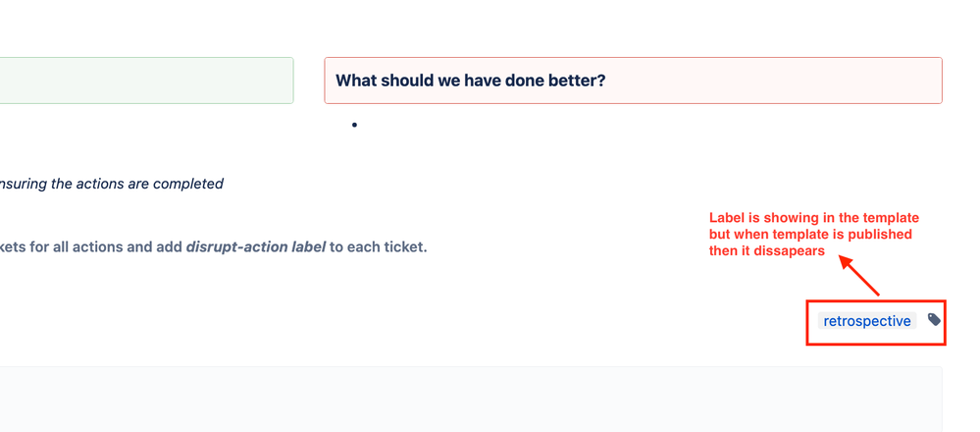Image resolution: width=980 pixels, height=432 pixels.
Task: Click the gray panel at page bottom
Action: pos(471,400)
